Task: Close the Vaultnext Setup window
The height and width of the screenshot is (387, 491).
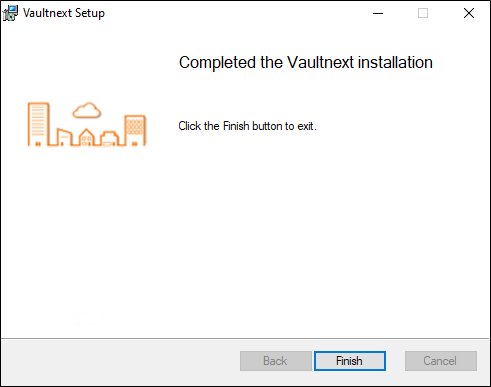Action: pos(469,13)
